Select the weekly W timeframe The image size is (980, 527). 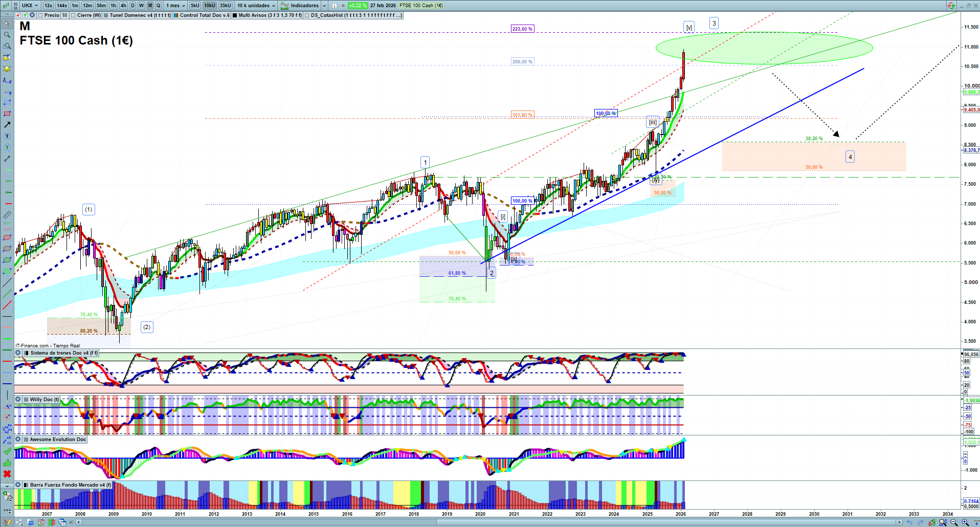(x=141, y=6)
